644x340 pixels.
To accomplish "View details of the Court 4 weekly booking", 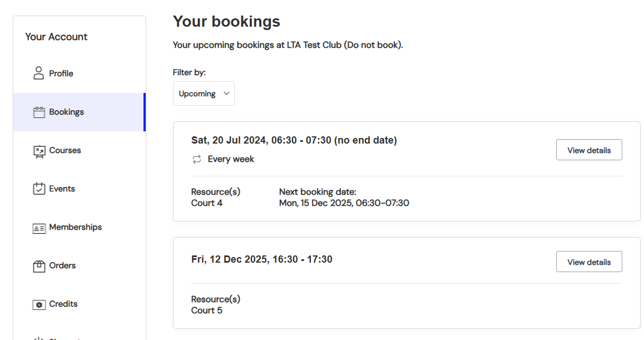I will point(589,150).
